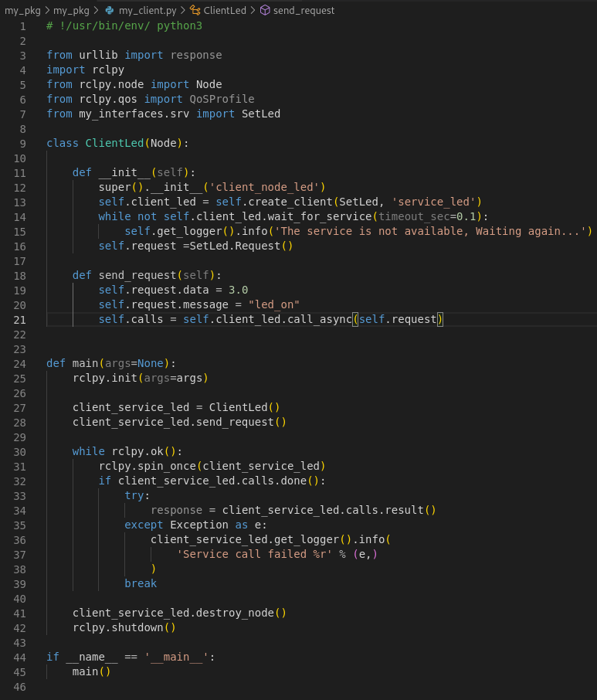Viewport: 597px width, 700px height.
Task: Click the 'service_led' string
Action: click(434, 202)
